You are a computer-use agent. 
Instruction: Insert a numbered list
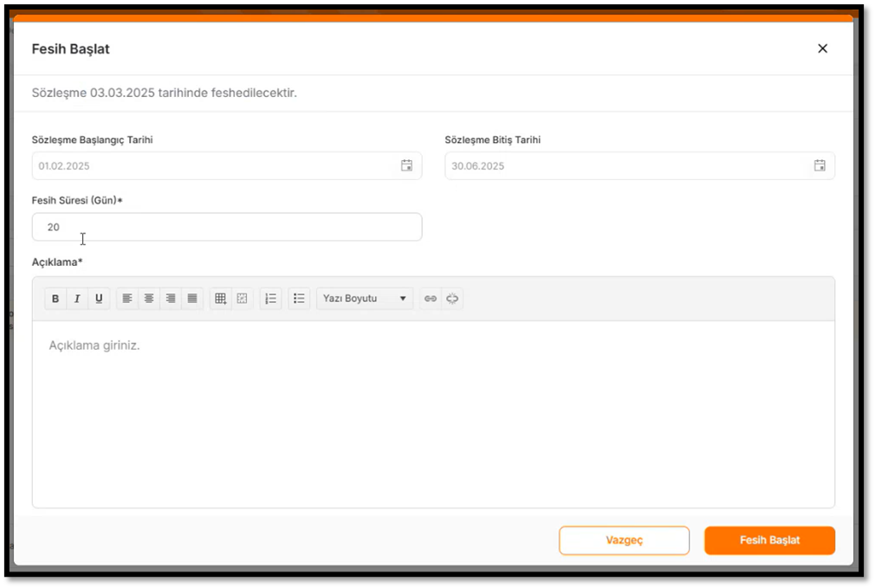click(x=270, y=299)
